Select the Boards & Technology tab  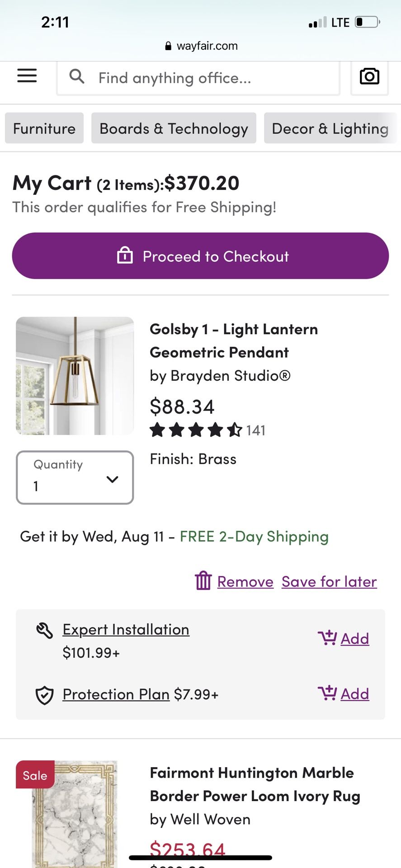pos(174,128)
